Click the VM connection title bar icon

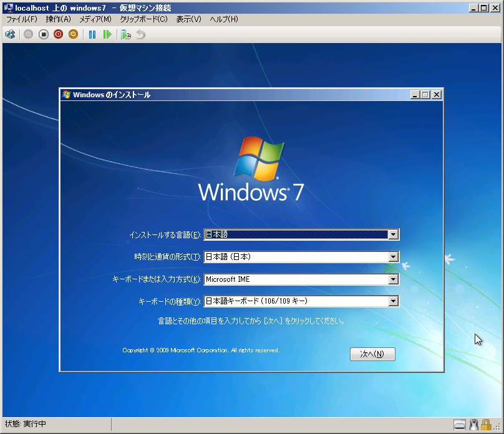[8, 7]
